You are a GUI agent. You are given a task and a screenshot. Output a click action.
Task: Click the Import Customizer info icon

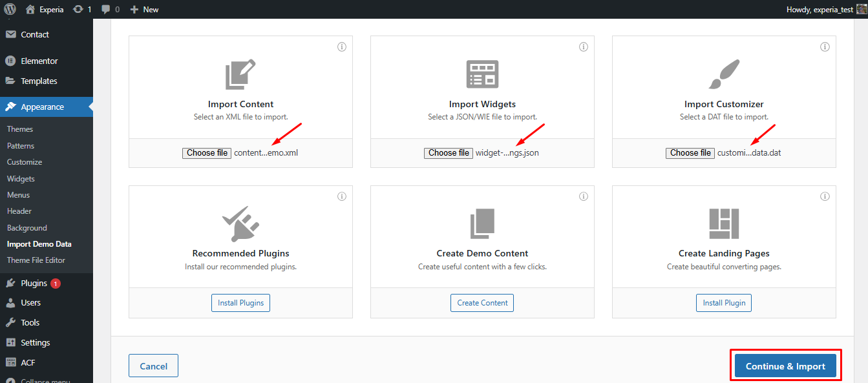[x=825, y=47]
